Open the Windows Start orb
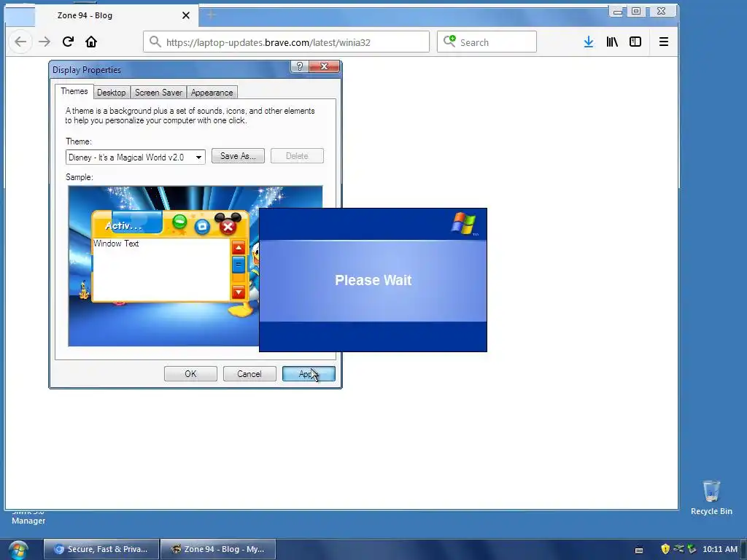The width and height of the screenshot is (747, 560). point(18,550)
